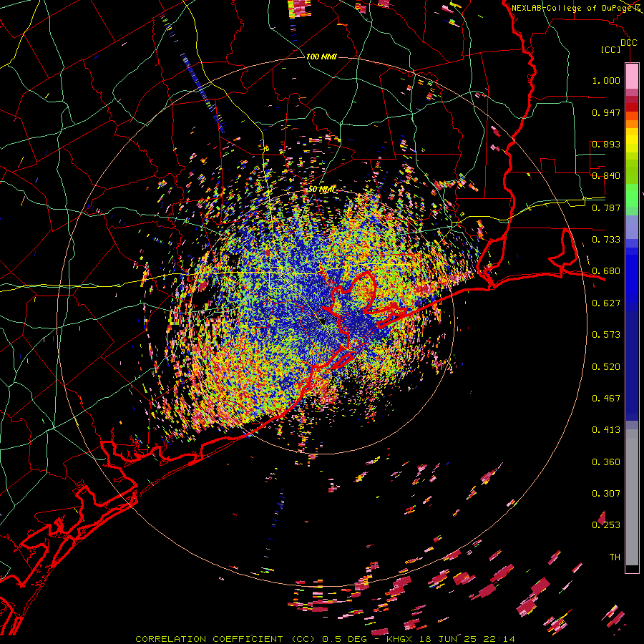Click the DCC label above the legend
The image size is (644, 644).
(628, 43)
